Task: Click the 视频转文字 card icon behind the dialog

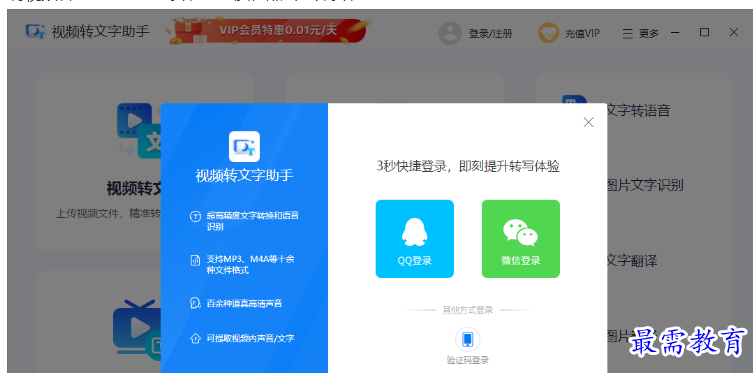Action: [x=139, y=131]
